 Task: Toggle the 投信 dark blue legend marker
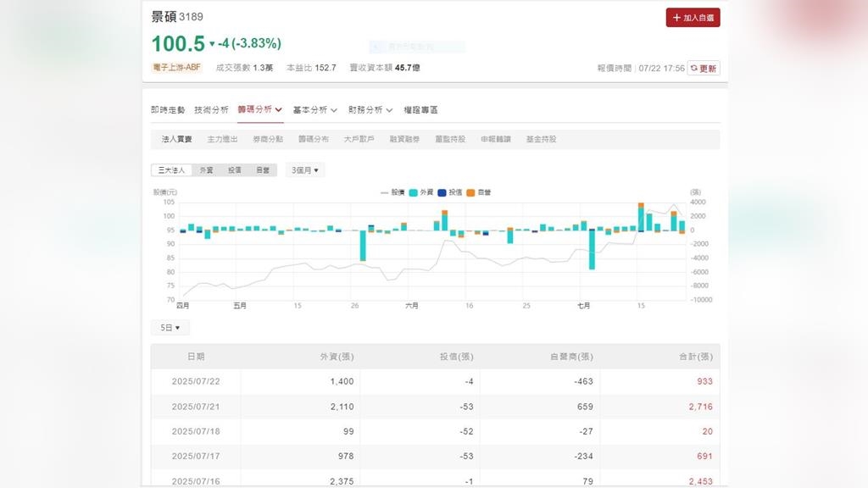(442, 192)
